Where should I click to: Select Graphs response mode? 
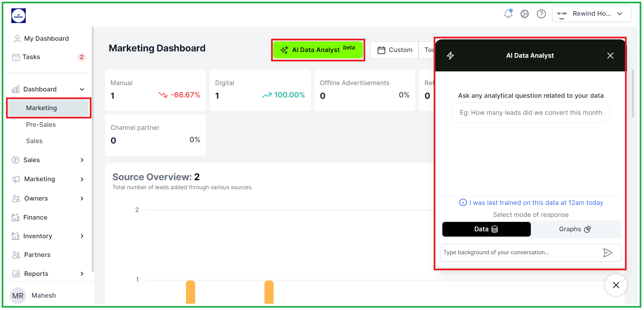(575, 229)
